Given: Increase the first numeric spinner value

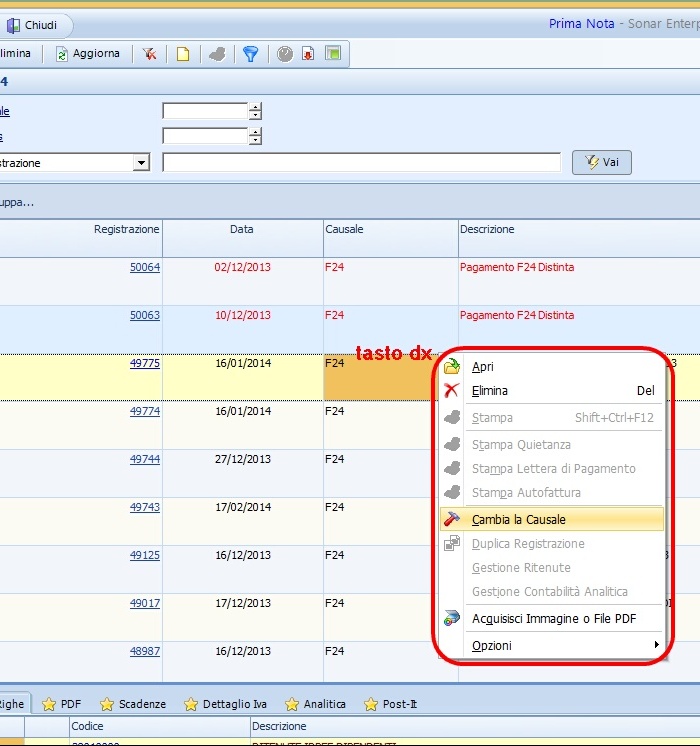Looking at the screenshot, I should point(256,107).
